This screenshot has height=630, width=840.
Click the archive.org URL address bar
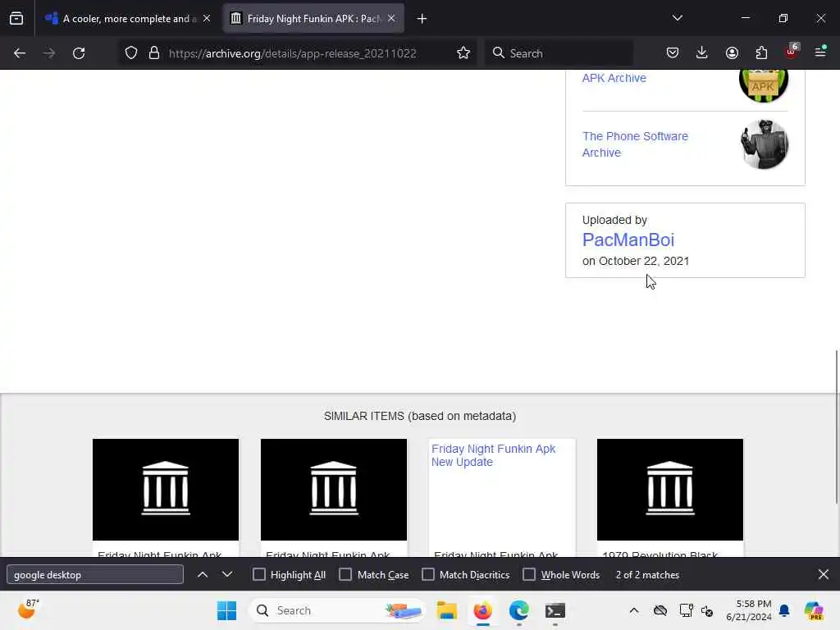coord(293,53)
